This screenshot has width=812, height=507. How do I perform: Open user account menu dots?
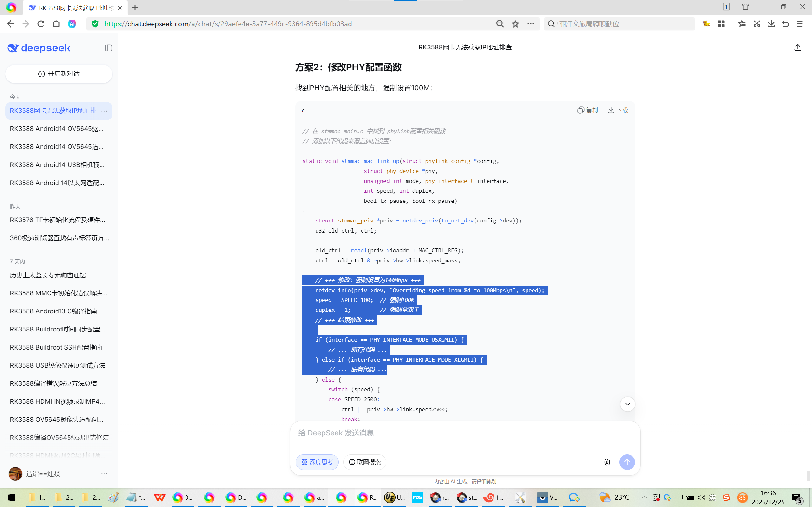tap(104, 474)
